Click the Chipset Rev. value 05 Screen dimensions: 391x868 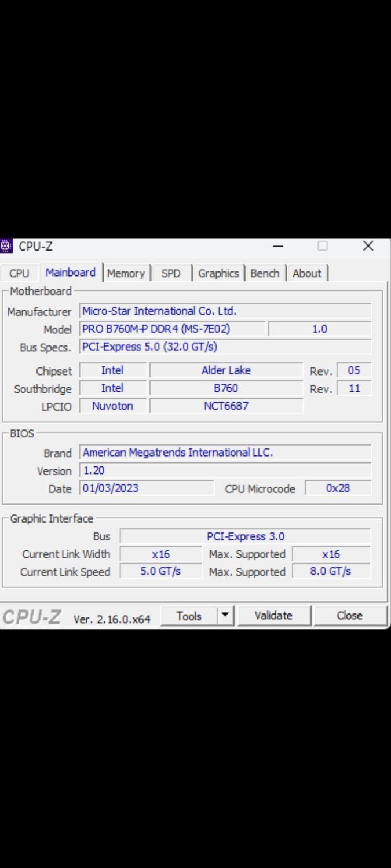tap(354, 370)
